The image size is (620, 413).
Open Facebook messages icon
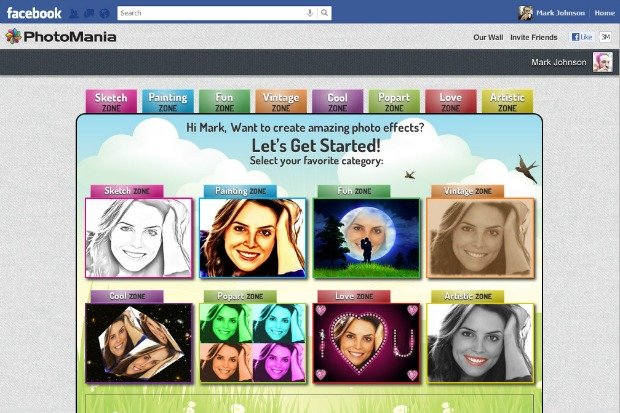tap(90, 13)
